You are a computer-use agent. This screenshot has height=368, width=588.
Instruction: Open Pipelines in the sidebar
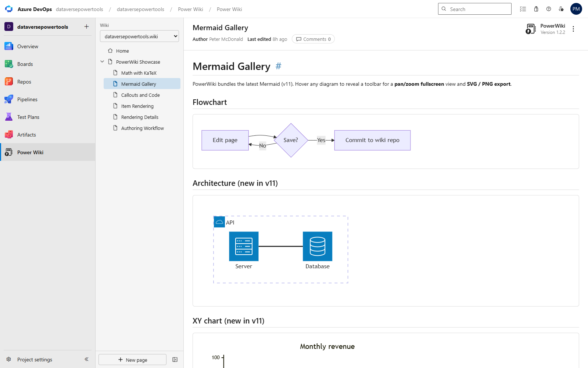[x=48, y=99]
